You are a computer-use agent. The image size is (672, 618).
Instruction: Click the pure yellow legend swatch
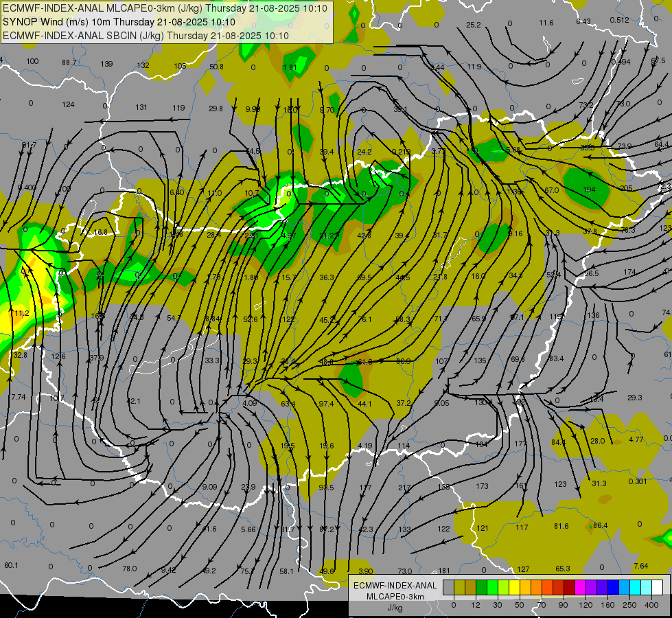(514, 588)
